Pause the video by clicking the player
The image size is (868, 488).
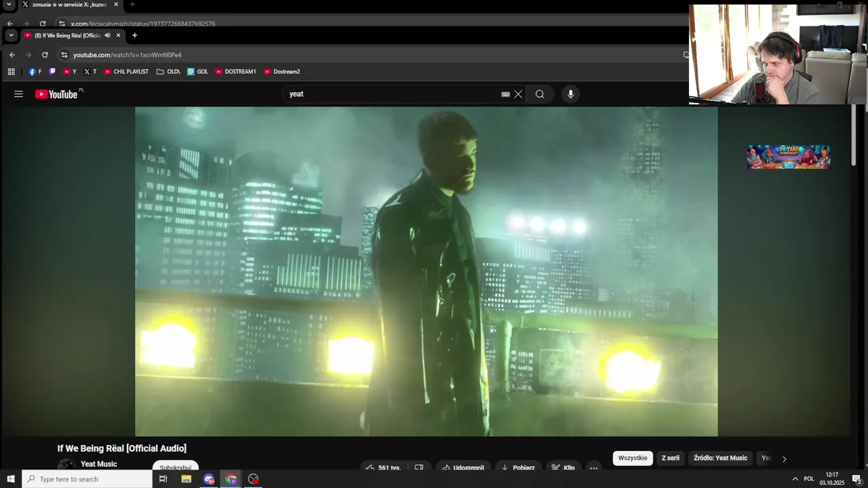(426, 271)
